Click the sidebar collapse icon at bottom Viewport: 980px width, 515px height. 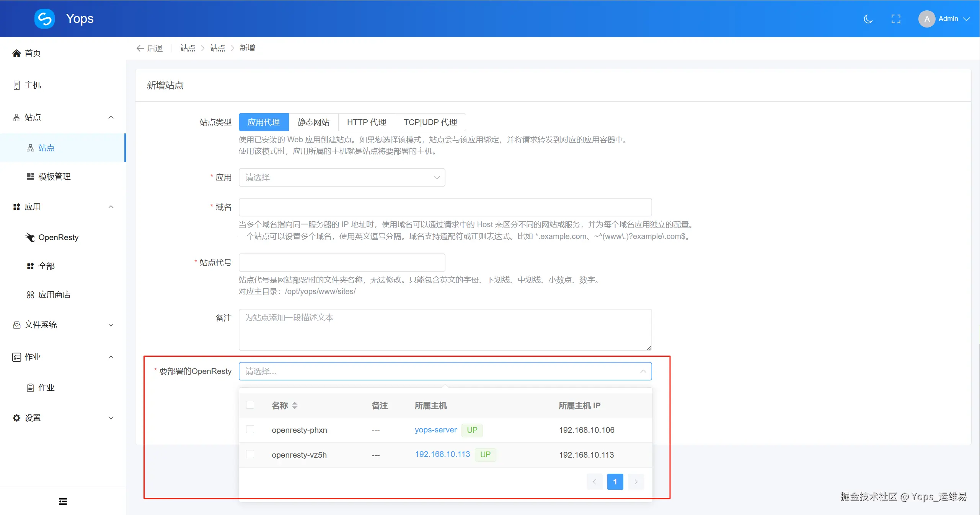(63, 501)
